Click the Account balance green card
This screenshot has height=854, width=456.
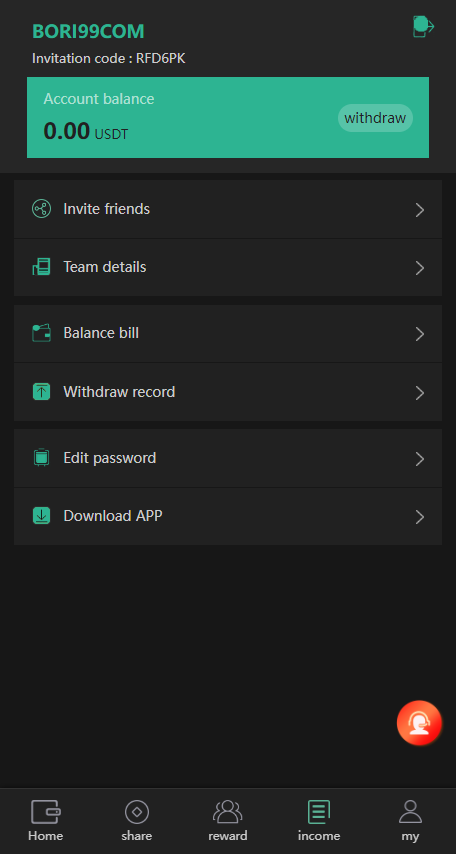228,118
